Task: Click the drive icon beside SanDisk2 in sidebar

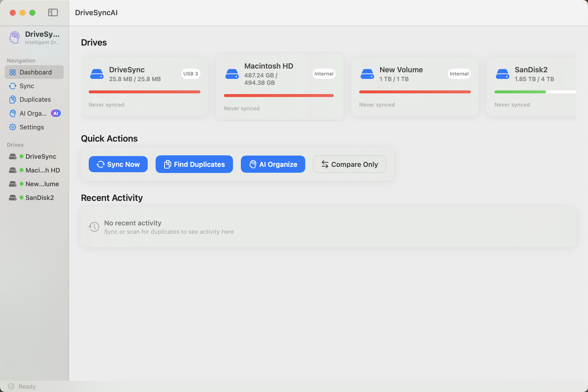Action: point(13,197)
